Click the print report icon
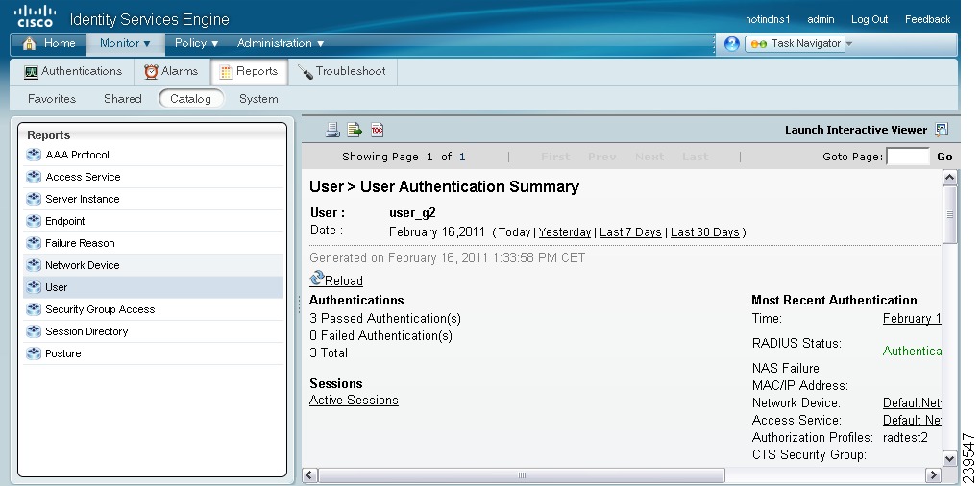980x486 pixels. (x=332, y=130)
